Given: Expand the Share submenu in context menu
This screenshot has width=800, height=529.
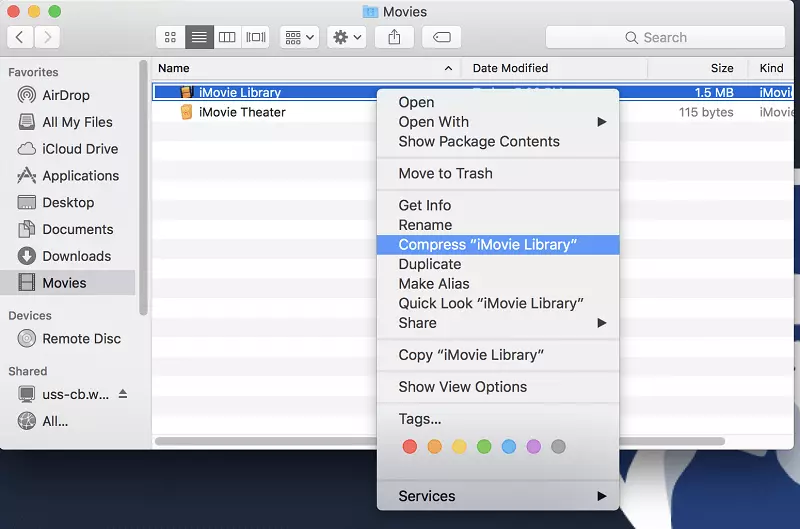Looking at the screenshot, I should coord(497,323).
